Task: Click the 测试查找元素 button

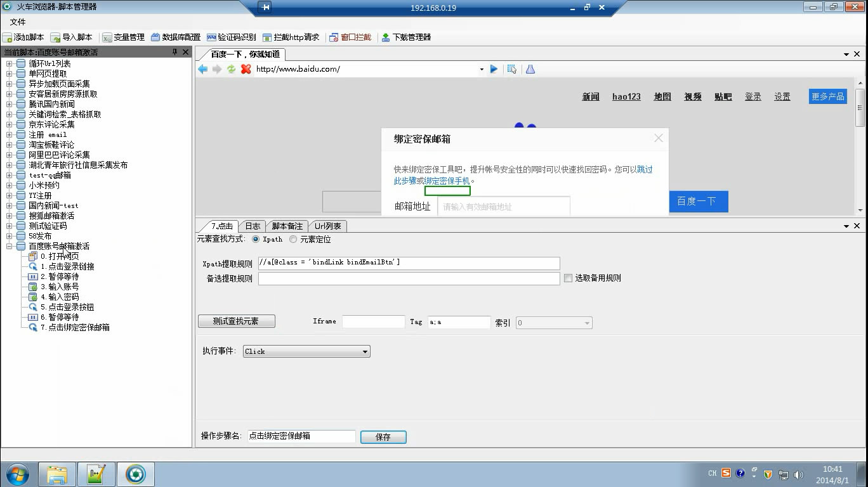Action: (x=236, y=321)
